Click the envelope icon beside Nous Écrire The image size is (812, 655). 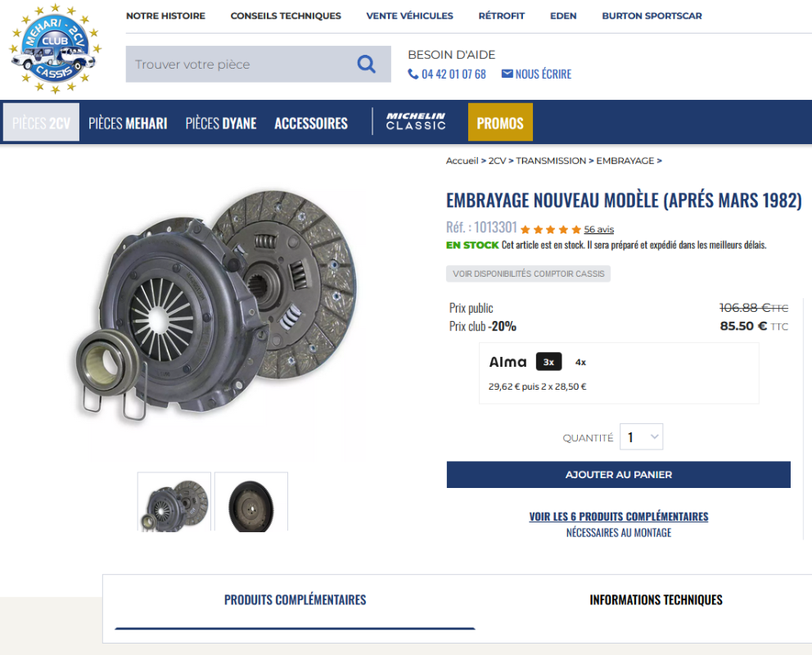[x=507, y=74]
